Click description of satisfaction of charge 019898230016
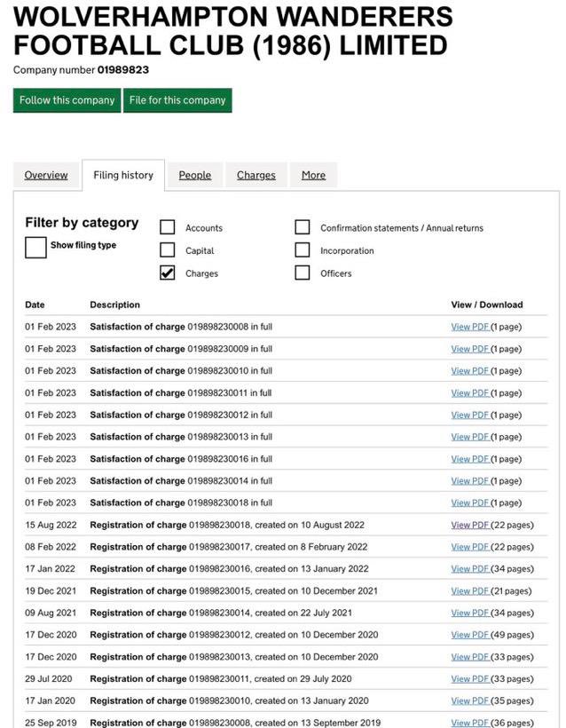The image size is (566, 728). pyautogui.click(x=181, y=459)
